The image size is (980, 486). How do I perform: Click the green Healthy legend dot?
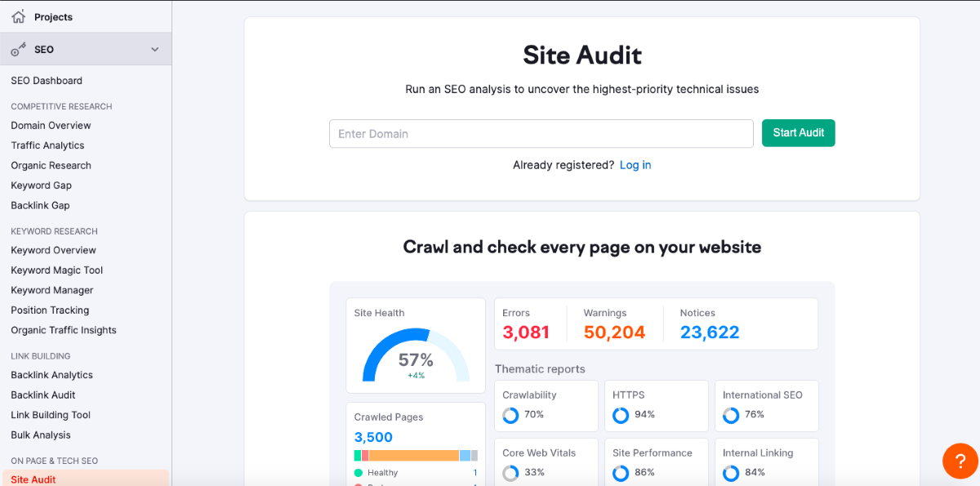tap(359, 473)
